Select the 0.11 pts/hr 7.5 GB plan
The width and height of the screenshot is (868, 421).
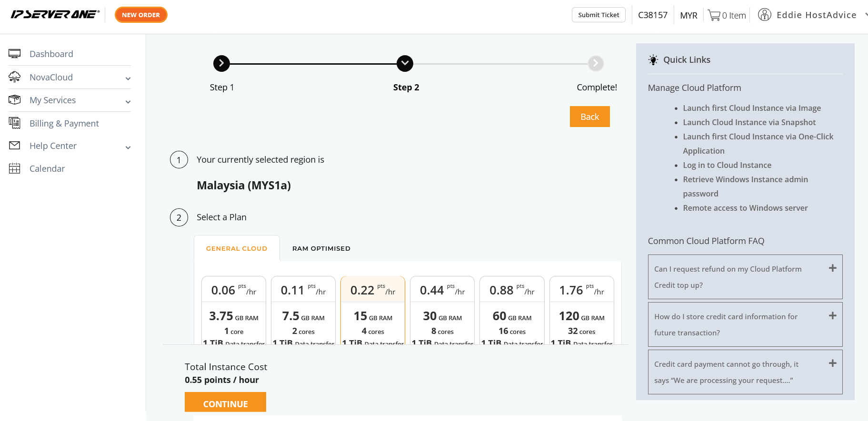coord(303,310)
